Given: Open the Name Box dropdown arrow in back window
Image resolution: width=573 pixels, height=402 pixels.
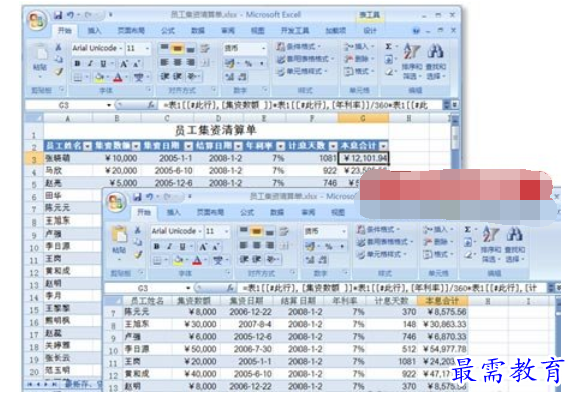Looking at the screenshot, I should pyautogui.click(x=109, y=105).
